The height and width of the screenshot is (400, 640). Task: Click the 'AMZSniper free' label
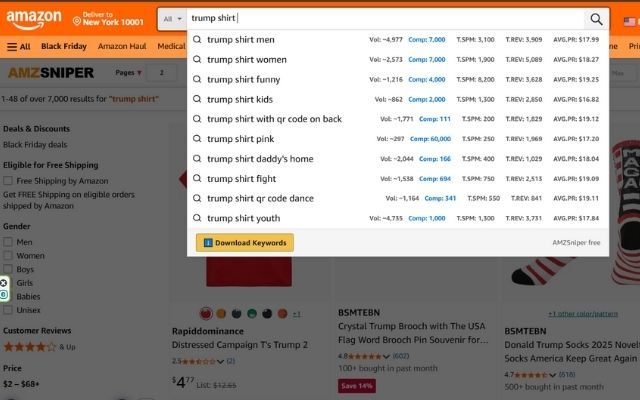click(x=576, y=242)
